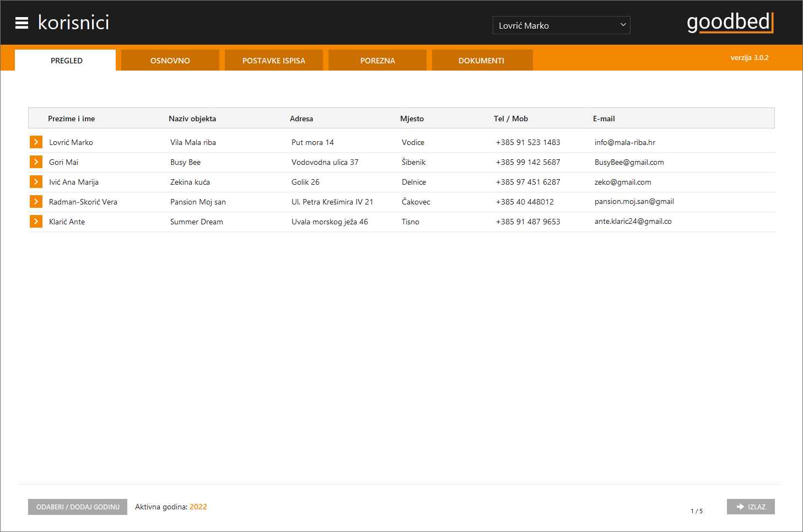Screen dimensions: 803x532
Task: Click phone number +385 99 142 5687
Action: coord(528,162)
